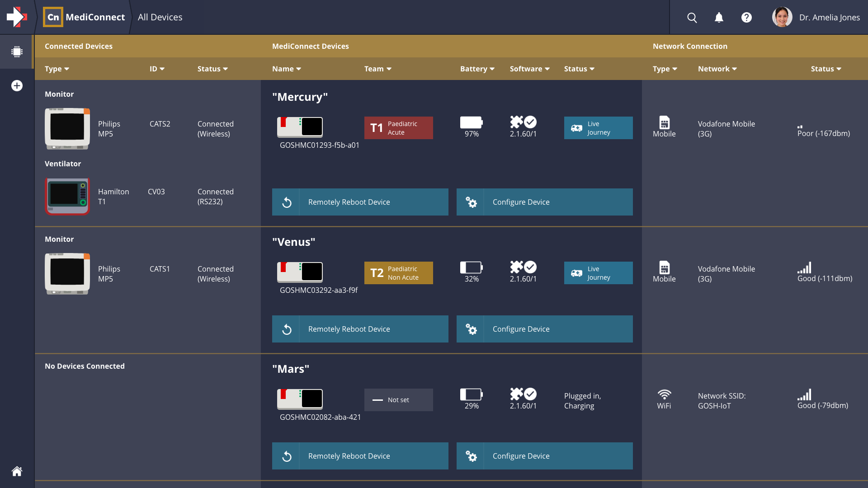Click the home icon at sidebar bottom

tap(17, 471)
